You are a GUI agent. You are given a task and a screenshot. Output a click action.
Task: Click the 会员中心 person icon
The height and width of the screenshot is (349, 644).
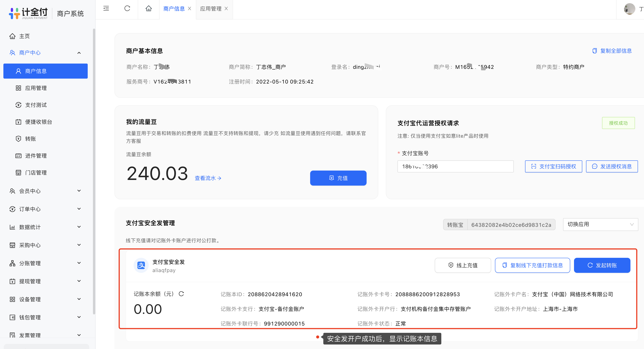[12, 191]
